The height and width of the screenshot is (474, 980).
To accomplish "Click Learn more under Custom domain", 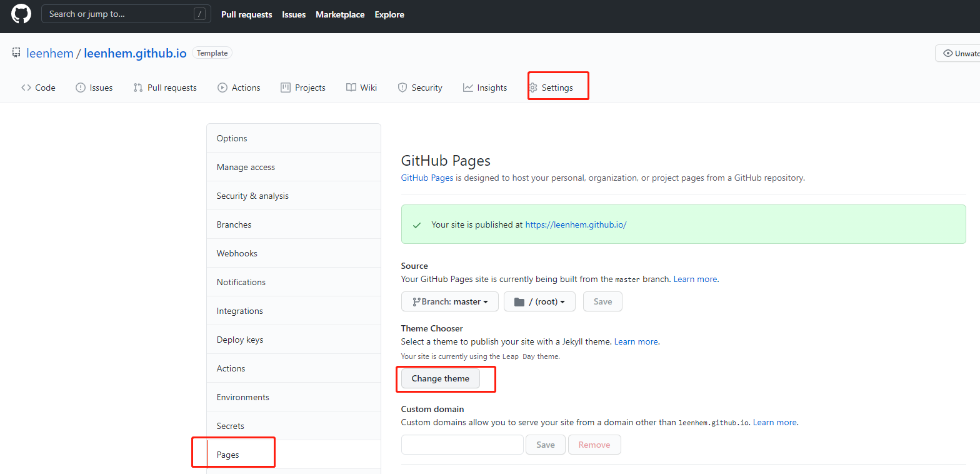I will coord(775,422).
